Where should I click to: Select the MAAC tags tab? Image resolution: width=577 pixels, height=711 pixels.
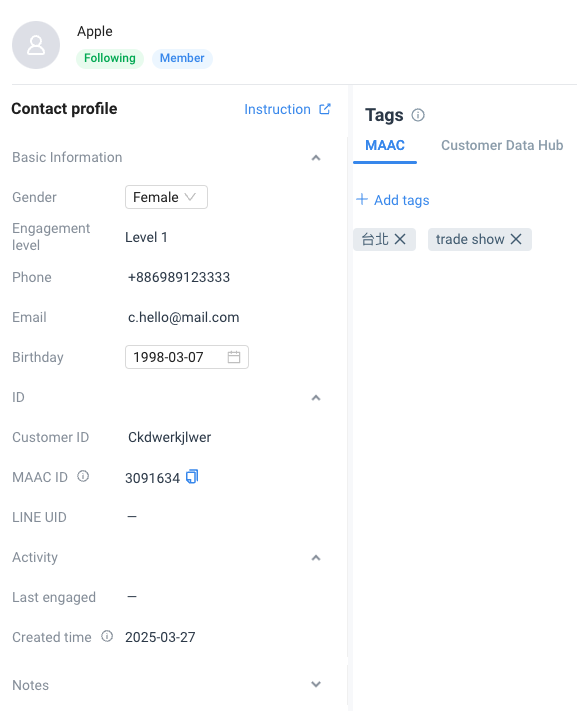(385, 146)
